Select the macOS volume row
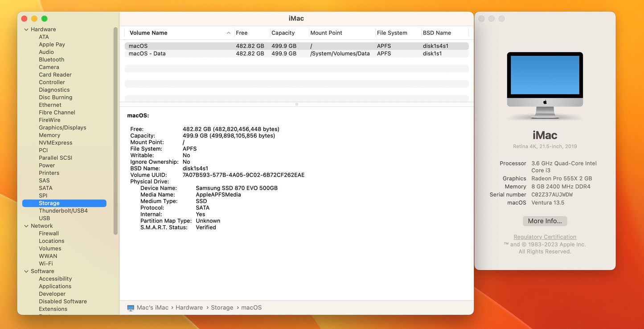 click(x=296, y=46)
